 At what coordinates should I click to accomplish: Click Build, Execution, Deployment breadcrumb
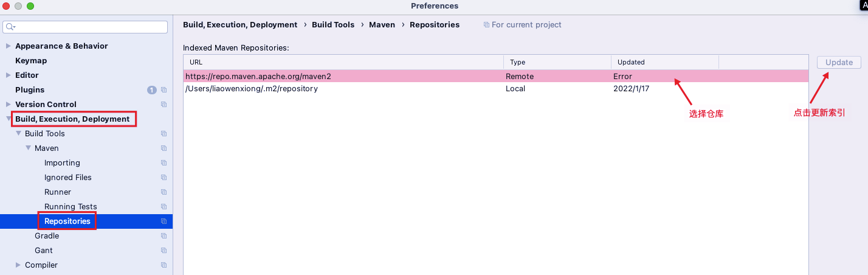tap(240, 25)
